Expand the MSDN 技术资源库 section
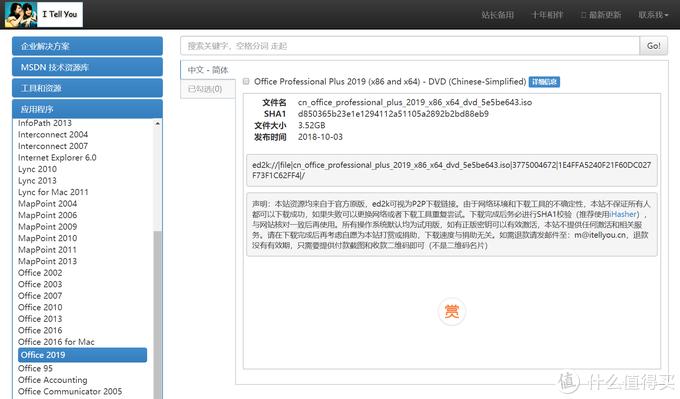The height and width of the screenshot is (399, 680). coord(87,67)
